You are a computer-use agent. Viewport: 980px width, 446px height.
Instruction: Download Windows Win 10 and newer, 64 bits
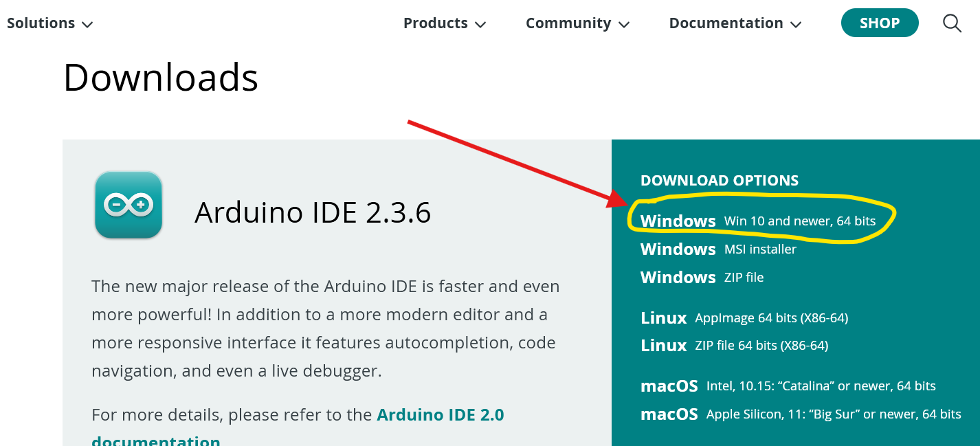758,221
